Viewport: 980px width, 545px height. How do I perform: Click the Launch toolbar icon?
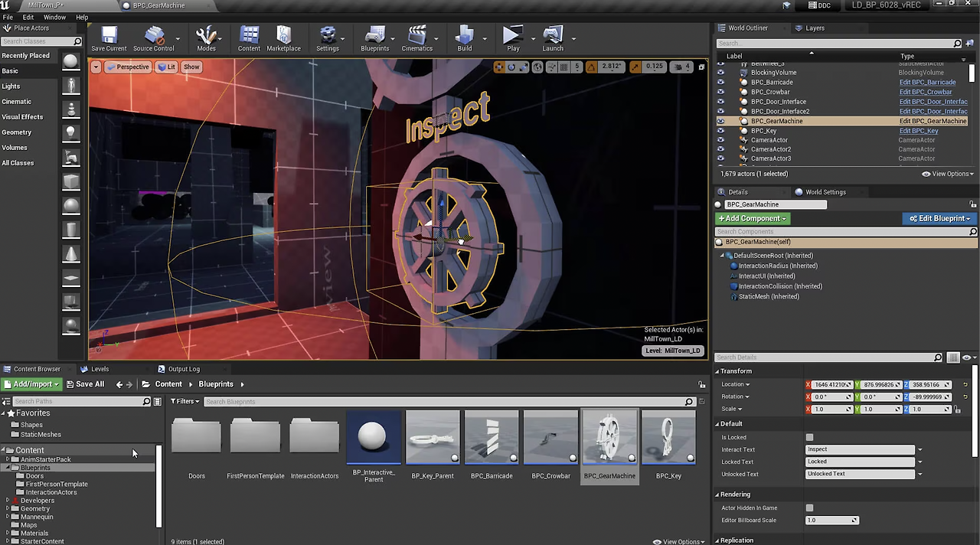tap(552, 37)
